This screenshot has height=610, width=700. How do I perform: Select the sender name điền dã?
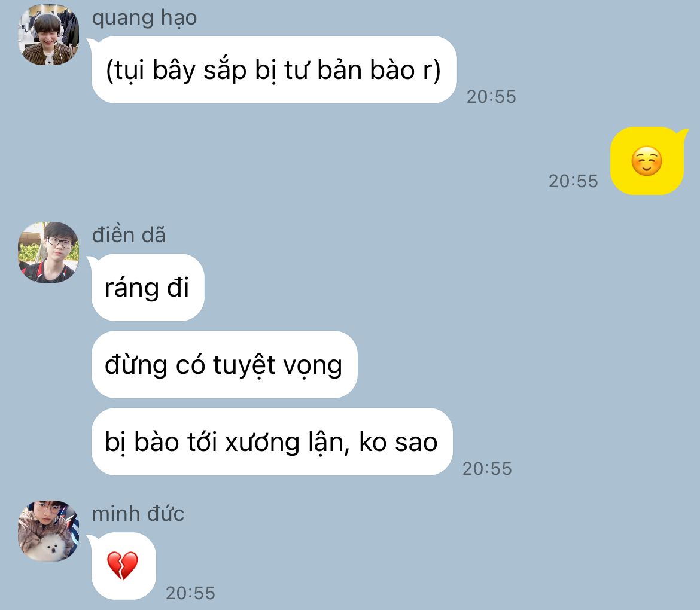tap(129, 234)
